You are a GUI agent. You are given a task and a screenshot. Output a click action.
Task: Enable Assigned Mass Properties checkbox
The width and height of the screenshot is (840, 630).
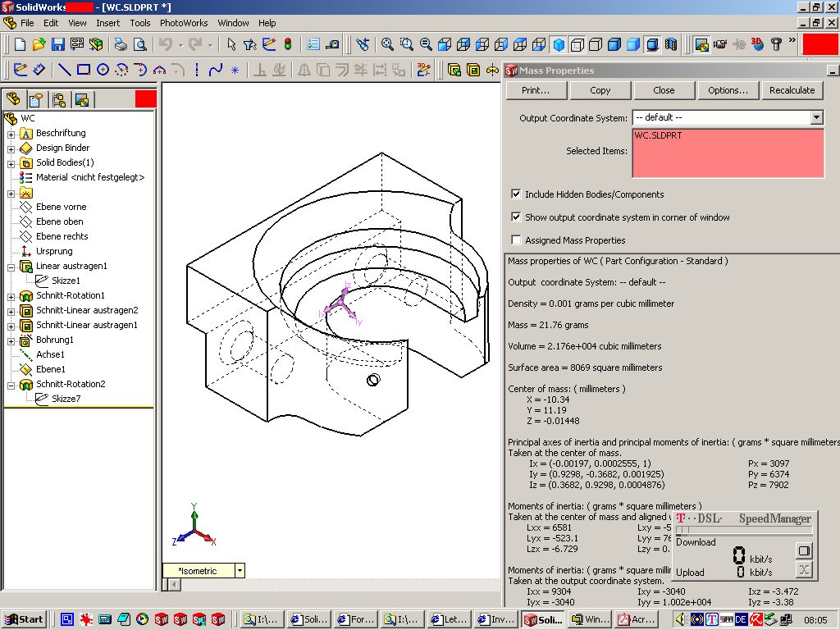click(516, 240)
